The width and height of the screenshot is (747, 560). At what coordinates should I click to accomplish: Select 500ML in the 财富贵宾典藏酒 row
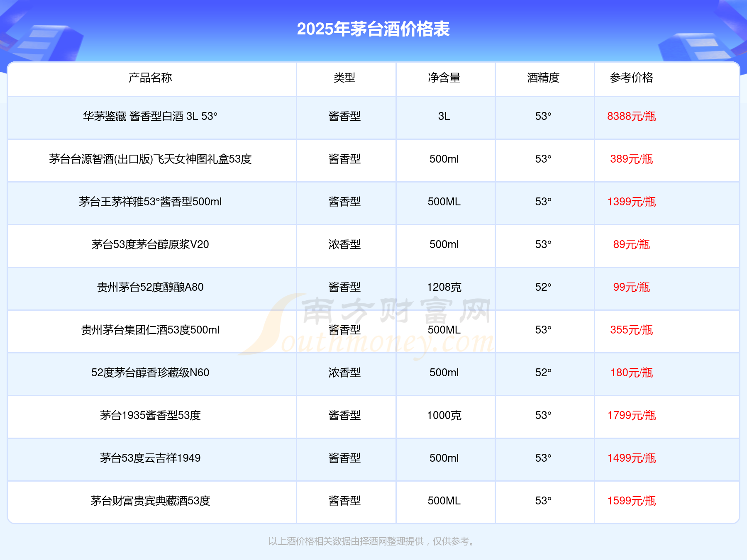(444, 501)
